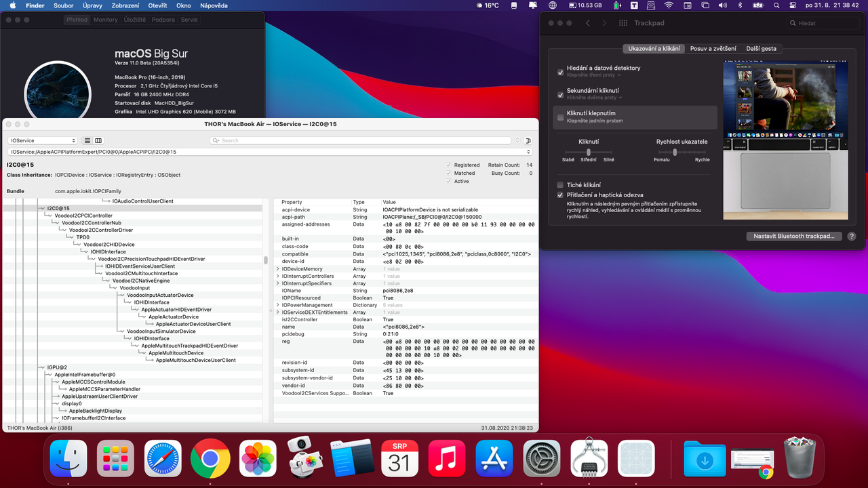Viewport: 868px width, 488px height.
Task: Click the 10.53 GB memory menu bar item
Action: [x=585, y=5]
